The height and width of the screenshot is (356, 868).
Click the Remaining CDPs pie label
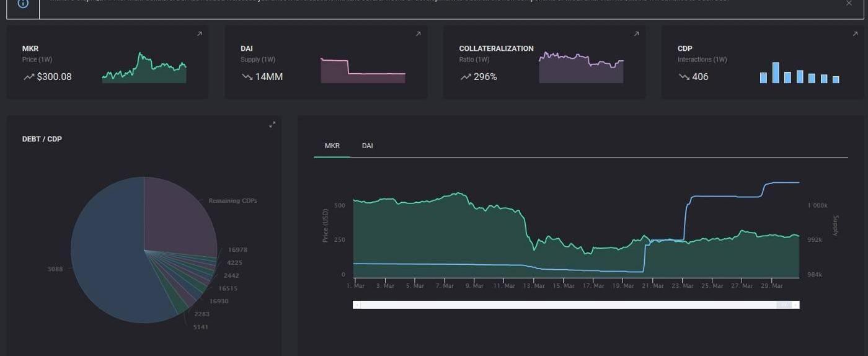[x=232, y=201]
